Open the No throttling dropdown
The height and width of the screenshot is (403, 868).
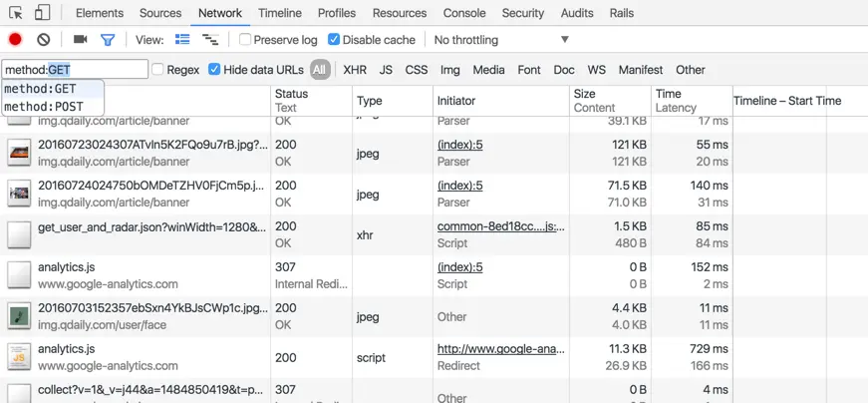pyautogui.click(x=501, y=40)
